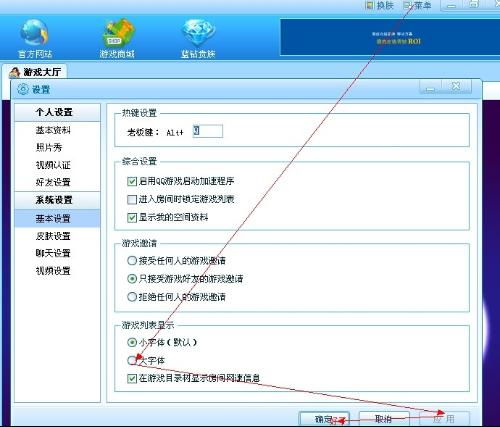Click the 确定 button
Image resolution: width=500 pixels, height=427 pixels.
(x=325, y=419)
